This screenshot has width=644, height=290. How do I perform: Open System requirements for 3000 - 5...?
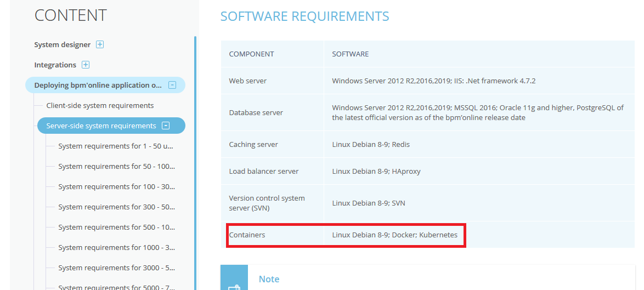(116, 268)
